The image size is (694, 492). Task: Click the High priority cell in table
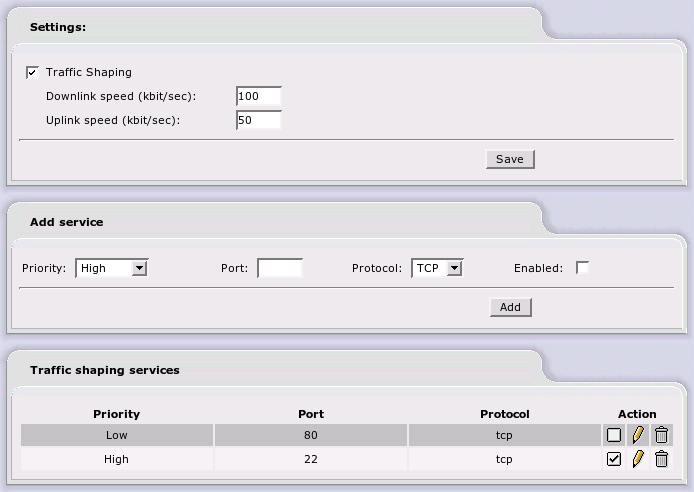117,459
